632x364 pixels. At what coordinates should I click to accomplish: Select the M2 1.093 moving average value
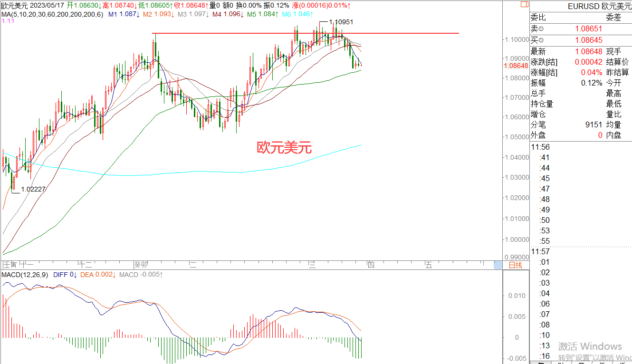point(159,14)
